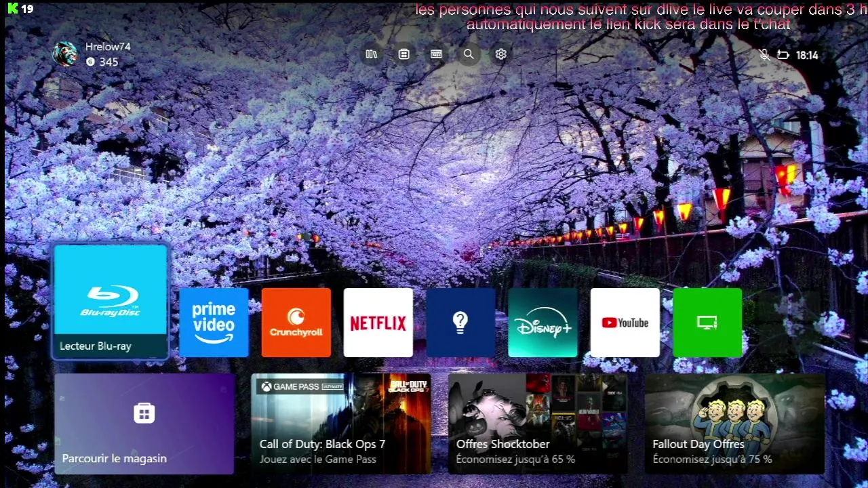Open Settings gear icon
This screenshot has width=868, height=488.
point(501,54)
